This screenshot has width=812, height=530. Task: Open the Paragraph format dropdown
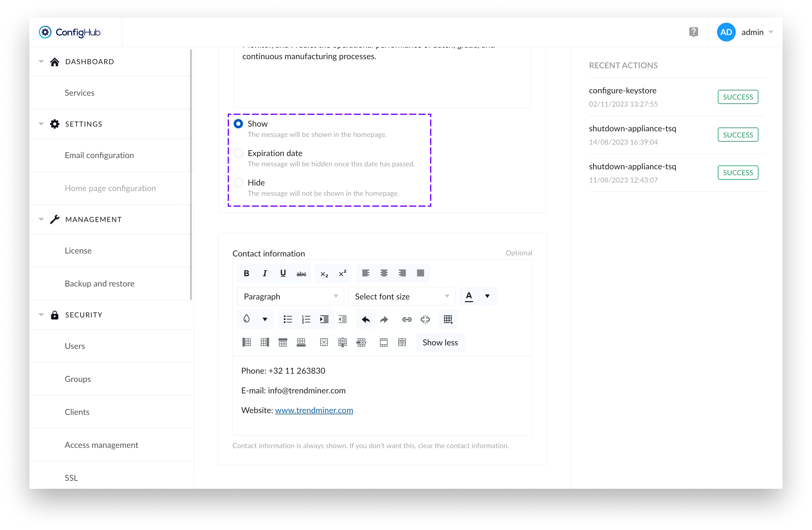coord(290,297)
